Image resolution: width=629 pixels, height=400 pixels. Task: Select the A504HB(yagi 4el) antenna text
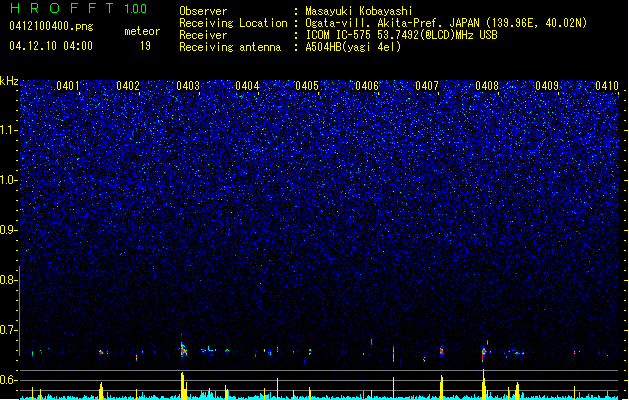[x=353, y=47]
